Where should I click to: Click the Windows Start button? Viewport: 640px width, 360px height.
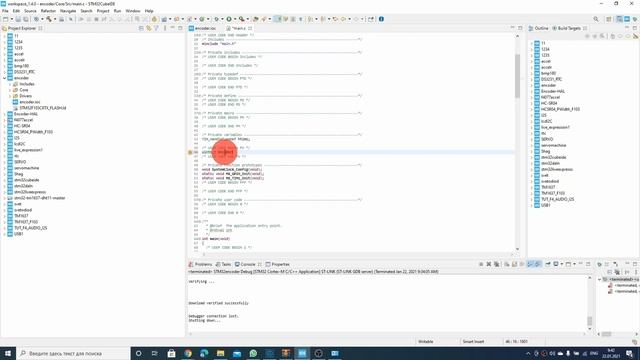(8, 353)
